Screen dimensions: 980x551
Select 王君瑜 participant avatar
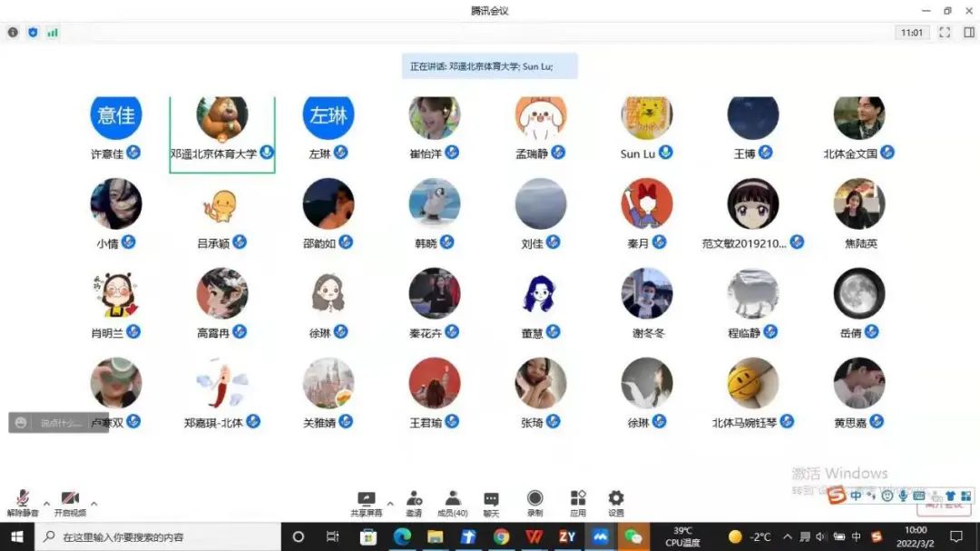click(435, 383)
